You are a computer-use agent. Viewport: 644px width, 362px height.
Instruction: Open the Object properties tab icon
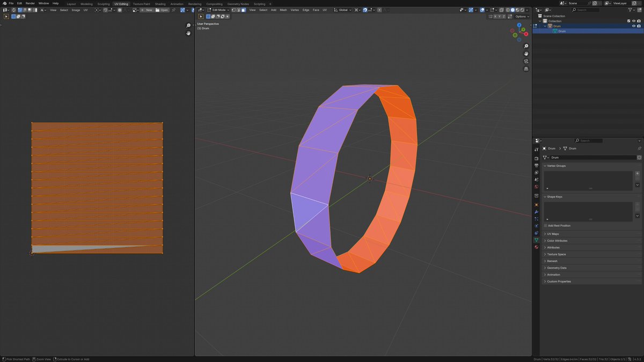point(536,205)
